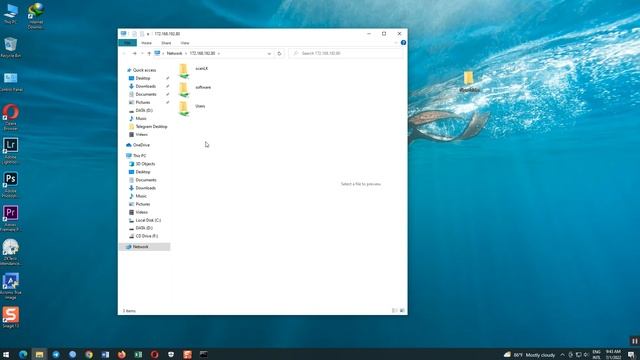The width and height of the screenshot is (640, 360).
Task: Show hidden system tray icons chevron
Action: 562,355
